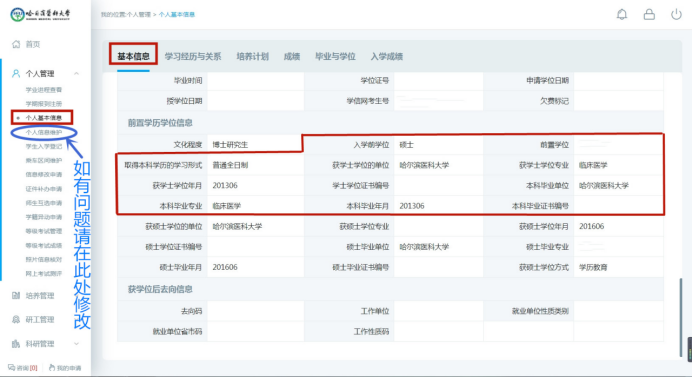Image resolution: width=693 pixels, height=377 pixels.
Task: Click 哈尔滨医科大学 beside 获硕士学位的单位
Action: (237, 226)
